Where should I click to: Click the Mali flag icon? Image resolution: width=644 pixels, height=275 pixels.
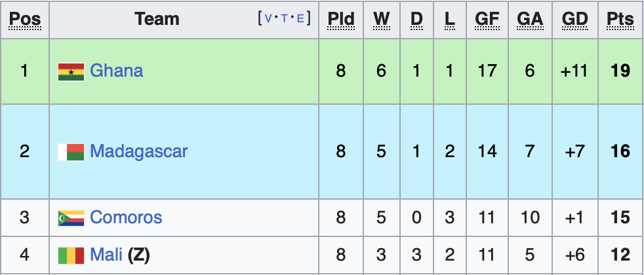click(71, 255)
